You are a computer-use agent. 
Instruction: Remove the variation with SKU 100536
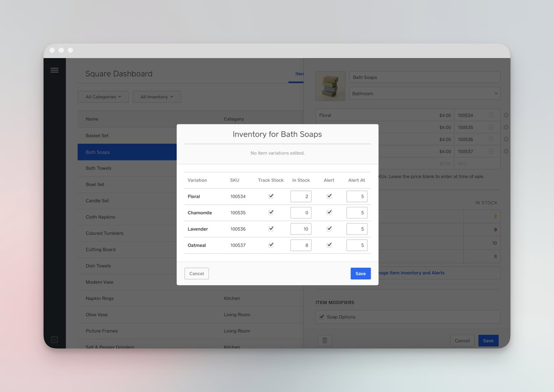click(x=506, y=139)
